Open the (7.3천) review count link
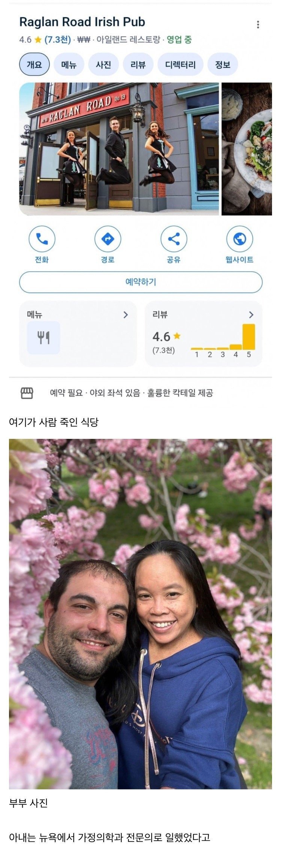This screenshot has height=868, width=281. tap(58, 40)
